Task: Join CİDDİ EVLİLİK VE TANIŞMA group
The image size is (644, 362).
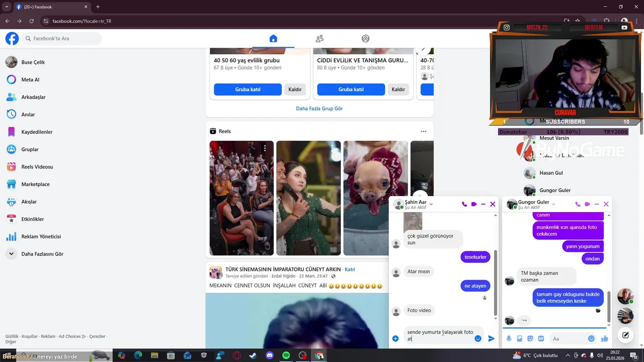Action: coord(351,89)
